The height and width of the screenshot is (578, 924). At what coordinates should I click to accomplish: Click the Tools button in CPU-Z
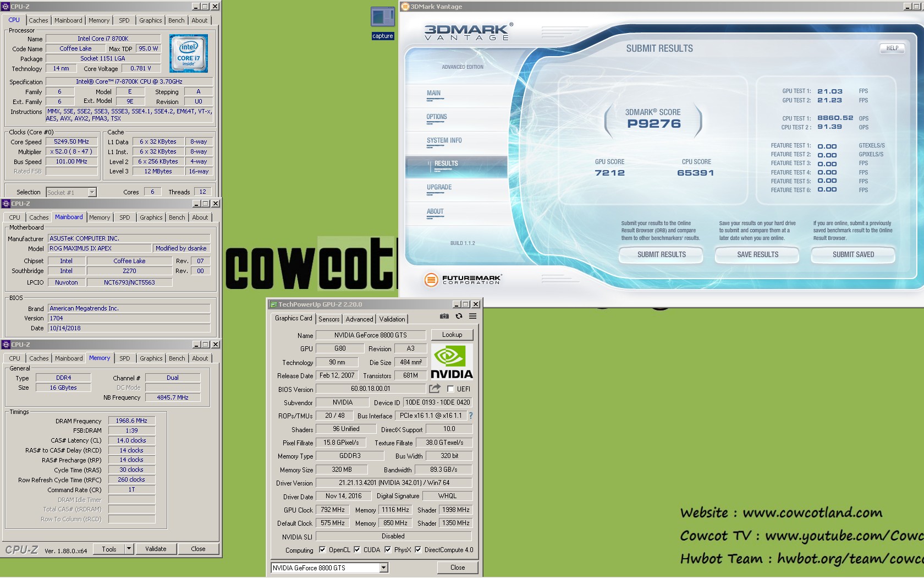pos(109,549)
